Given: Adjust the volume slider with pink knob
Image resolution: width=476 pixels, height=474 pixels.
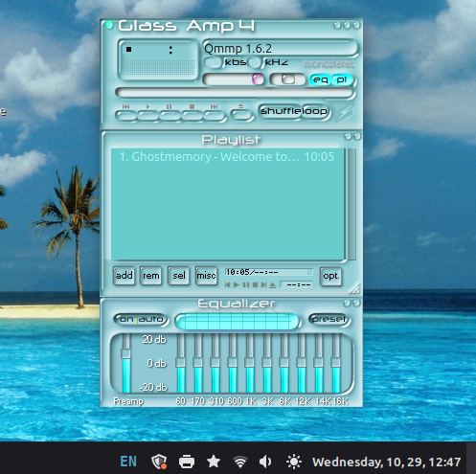Looking at the screenshot, I should [x=258, y=79].
